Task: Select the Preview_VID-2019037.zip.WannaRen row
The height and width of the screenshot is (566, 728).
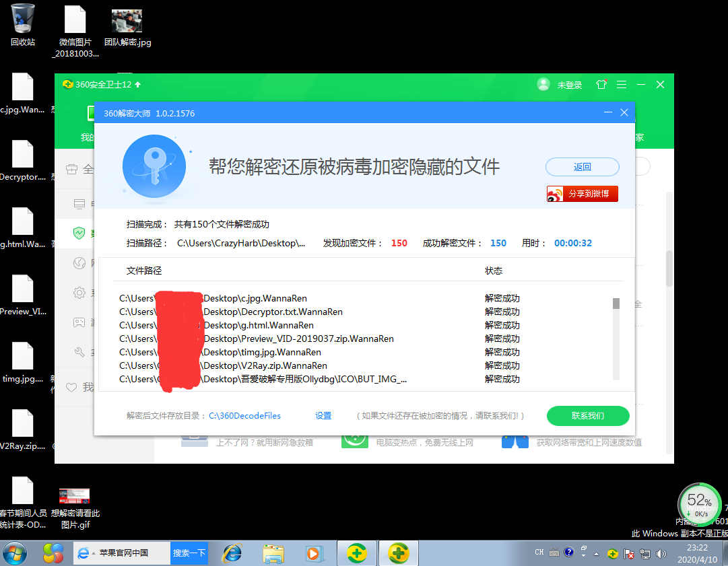Action: (319, 339)
